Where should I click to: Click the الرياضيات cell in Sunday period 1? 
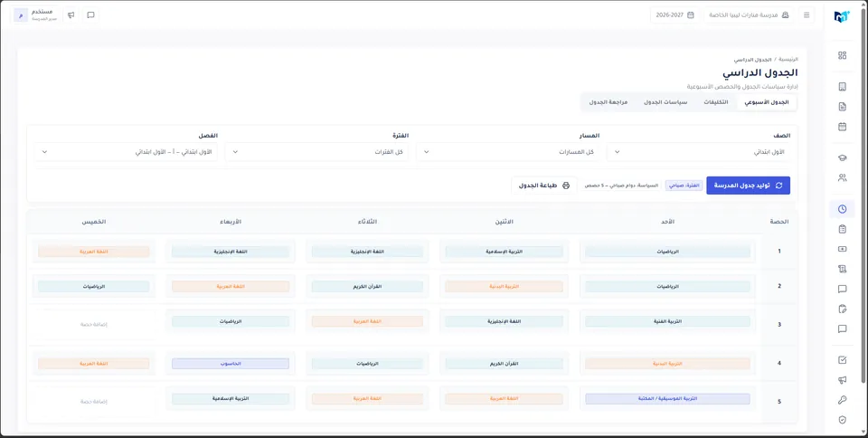pyautogui.click(x=667, y=252)
